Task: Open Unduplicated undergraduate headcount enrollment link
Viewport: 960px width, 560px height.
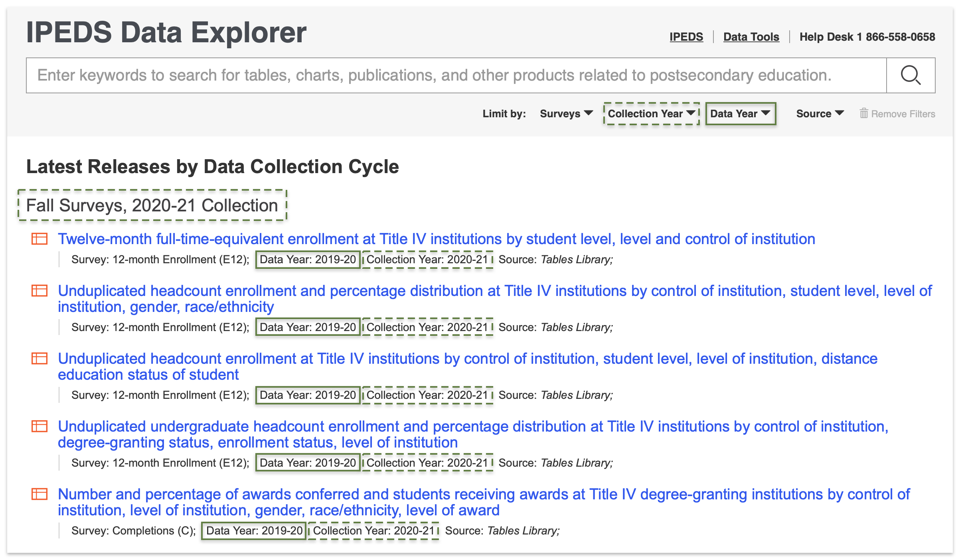Action: click(x=473, y=427)
